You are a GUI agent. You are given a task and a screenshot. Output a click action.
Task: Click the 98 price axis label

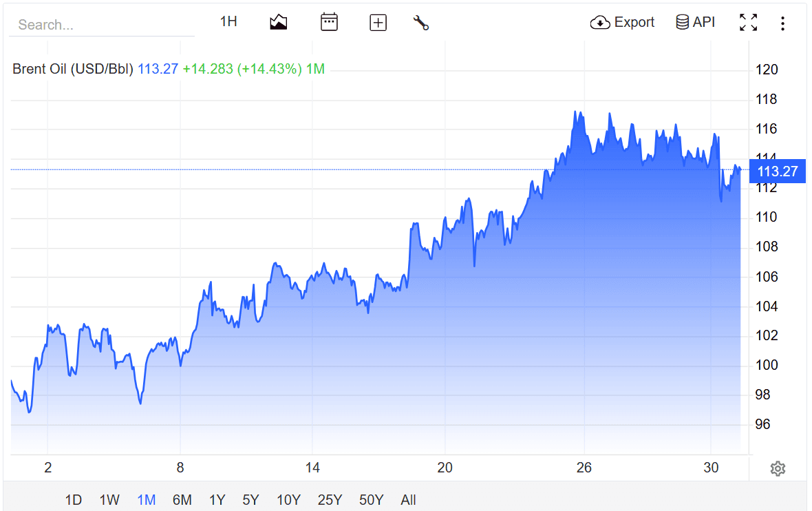[x=763, y=395]
